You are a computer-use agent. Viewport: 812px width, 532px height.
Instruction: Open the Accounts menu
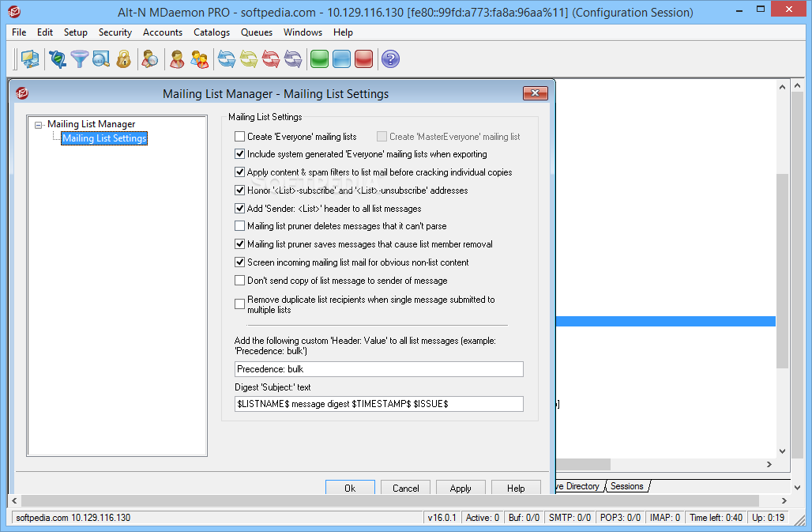pos(163,32)
